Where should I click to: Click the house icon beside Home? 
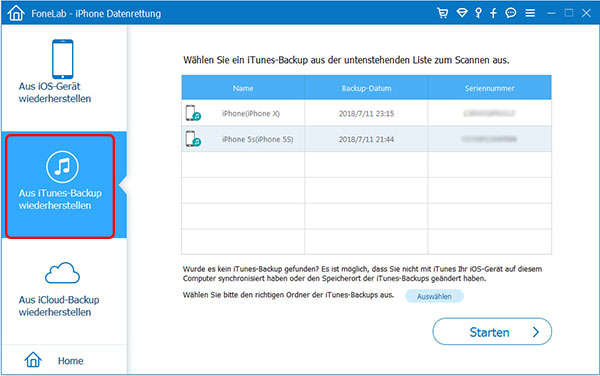click(33, 360)
